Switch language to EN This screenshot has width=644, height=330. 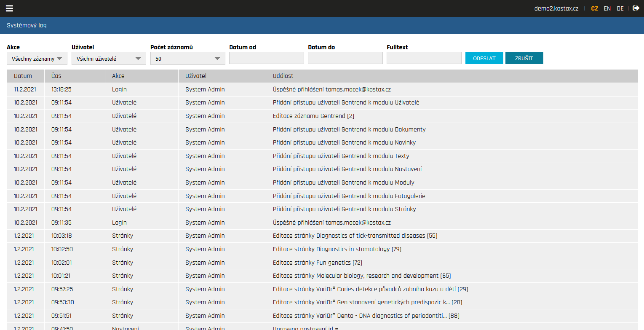click(607, 8)
